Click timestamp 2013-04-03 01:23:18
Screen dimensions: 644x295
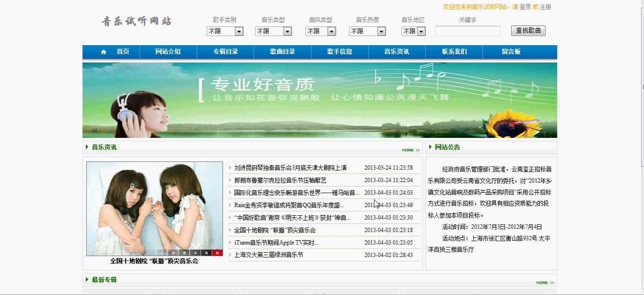click(x=388, y=230)
